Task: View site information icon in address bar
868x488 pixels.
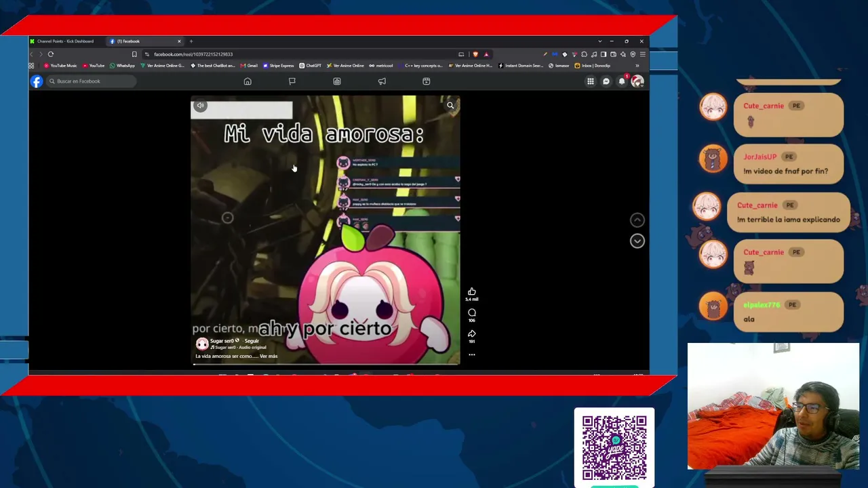Action: 147,54
